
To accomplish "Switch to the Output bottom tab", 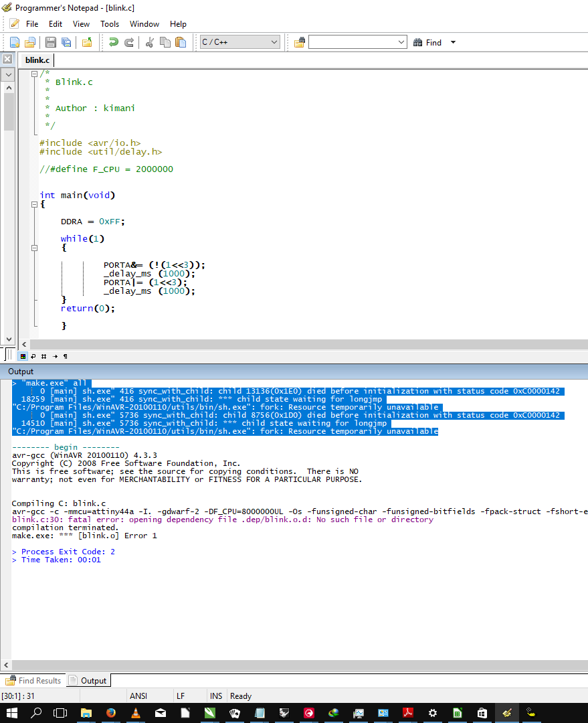I will coord(88,681).
